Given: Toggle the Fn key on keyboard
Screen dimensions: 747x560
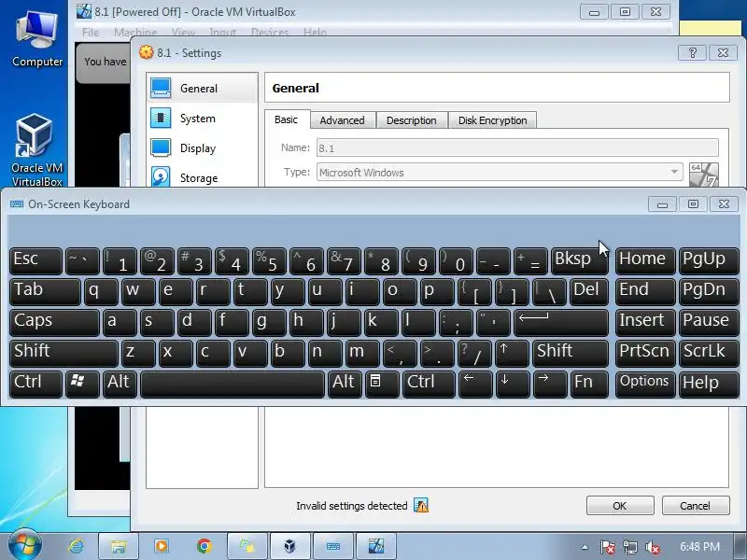Looking at the screenshot, I should tap(589, 384).
